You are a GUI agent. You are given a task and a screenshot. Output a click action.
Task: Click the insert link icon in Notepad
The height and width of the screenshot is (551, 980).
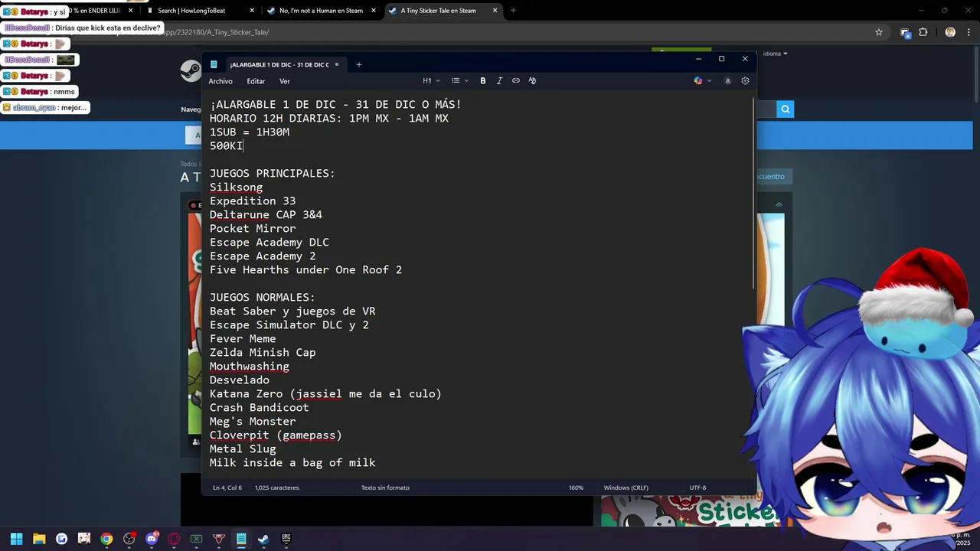coord(516,81)
